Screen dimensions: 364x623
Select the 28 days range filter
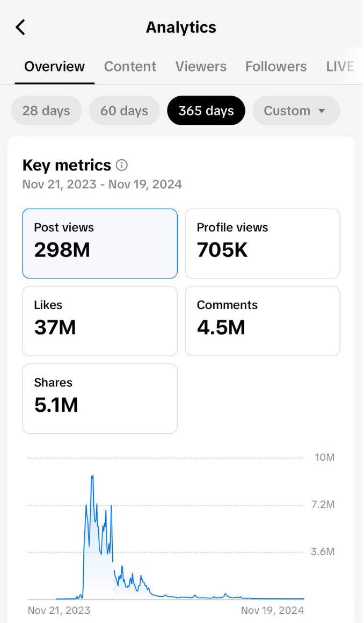(46, 111)
